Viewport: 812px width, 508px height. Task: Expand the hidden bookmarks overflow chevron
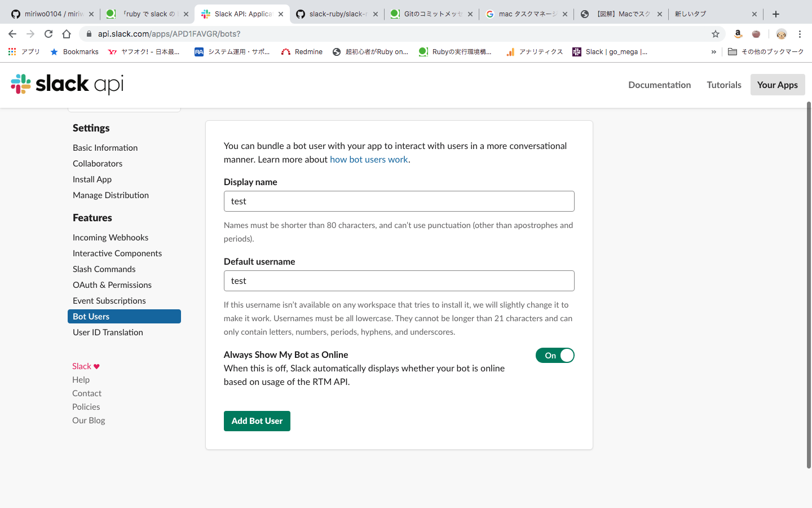(713, 51)
